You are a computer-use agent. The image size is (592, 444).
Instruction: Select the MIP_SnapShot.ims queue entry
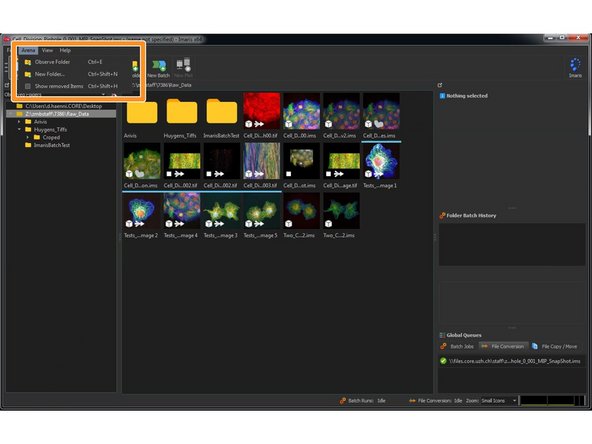point(512,361)
